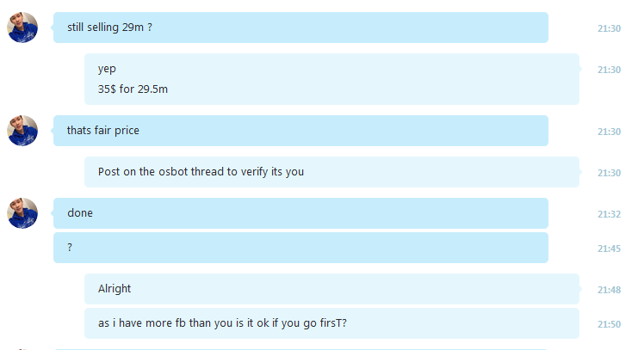Click the "Alright" reply bubble
Screen dimensions: 644x350
331,289
